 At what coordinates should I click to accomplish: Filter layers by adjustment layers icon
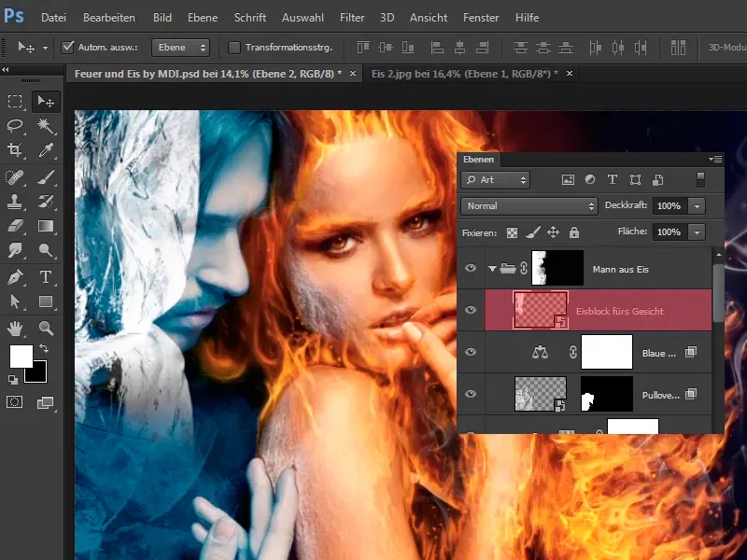click(590, 179)
